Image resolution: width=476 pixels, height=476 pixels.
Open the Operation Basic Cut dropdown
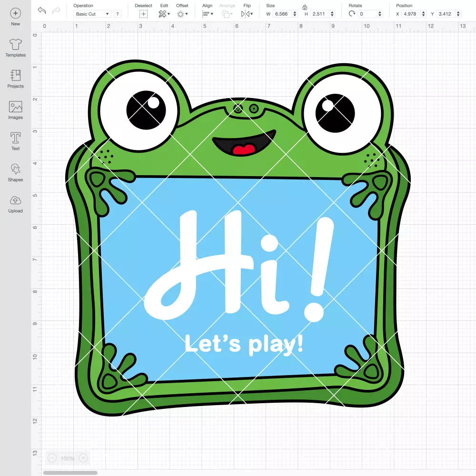(x=92, y=14)
